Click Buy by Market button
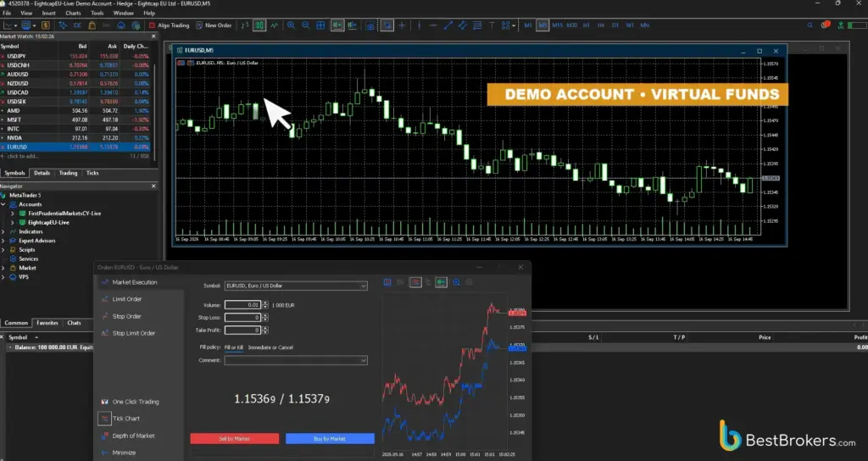 pos(330,438)
